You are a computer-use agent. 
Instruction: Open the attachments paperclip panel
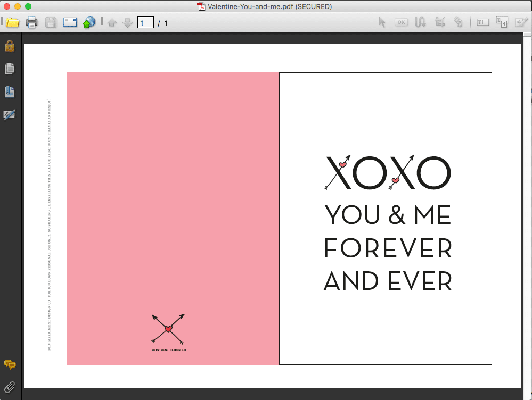[x=10, y=387]
